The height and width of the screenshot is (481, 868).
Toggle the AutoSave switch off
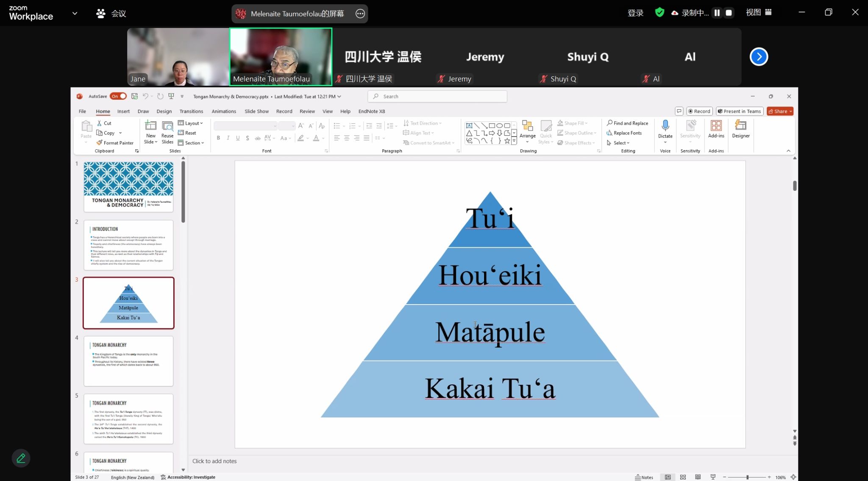(118, 96)
